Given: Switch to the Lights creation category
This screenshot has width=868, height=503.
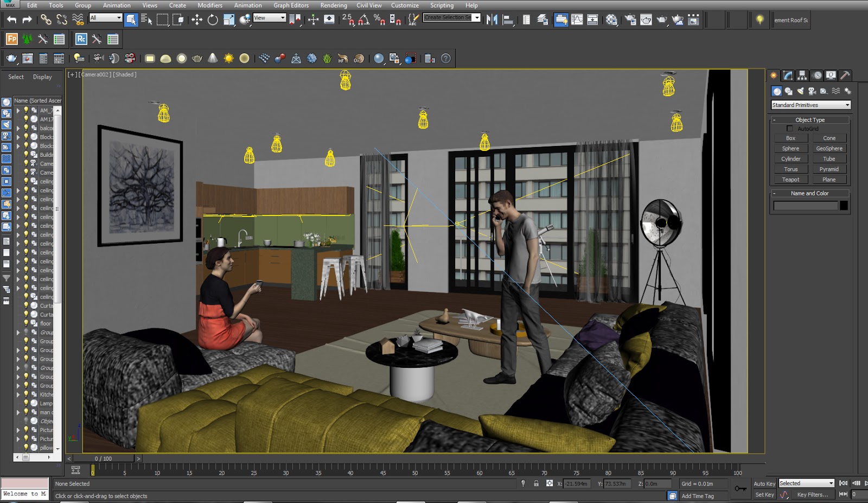Looking at the screenshot, I should (x=801, y=91).
